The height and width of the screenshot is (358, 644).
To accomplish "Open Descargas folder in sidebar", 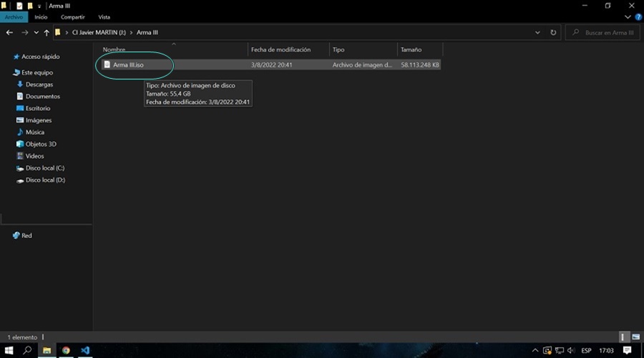I will (39, 84).
